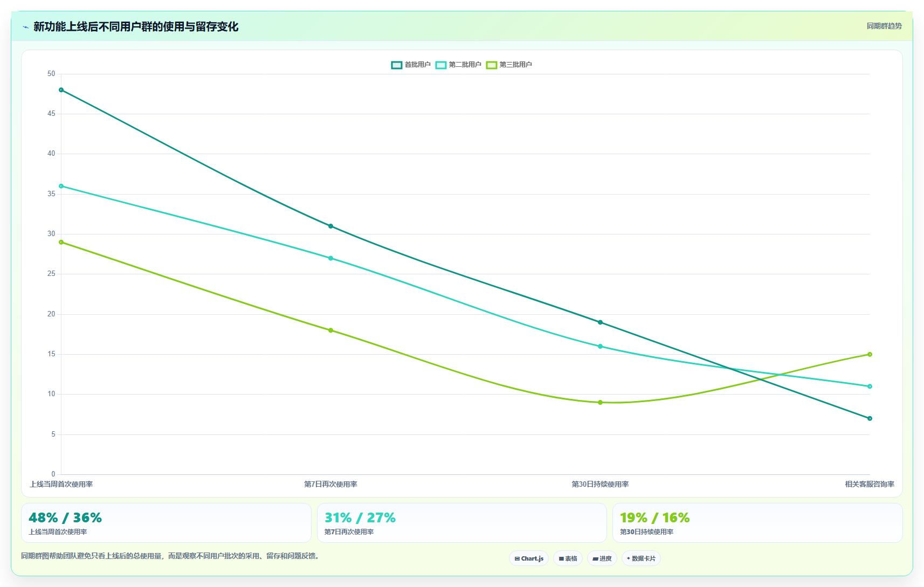Click 首批用户 data point at value 48

click(61, 90)
